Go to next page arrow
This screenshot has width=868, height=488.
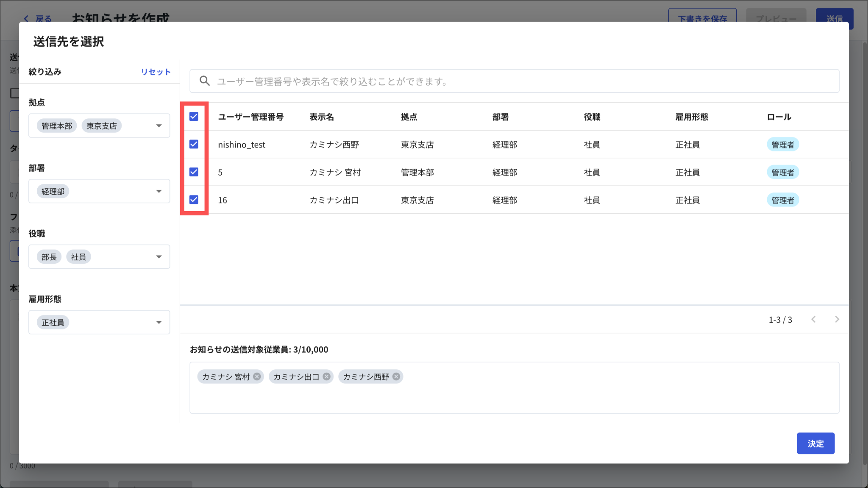pos(837,320)
